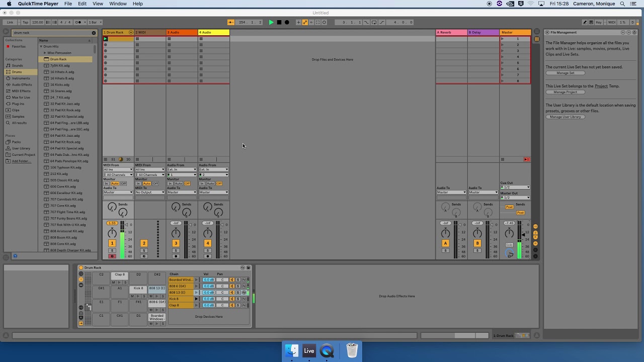Select the Plug-ins category in browser
The image size is (644, 362).
click(x=18, y=104)
